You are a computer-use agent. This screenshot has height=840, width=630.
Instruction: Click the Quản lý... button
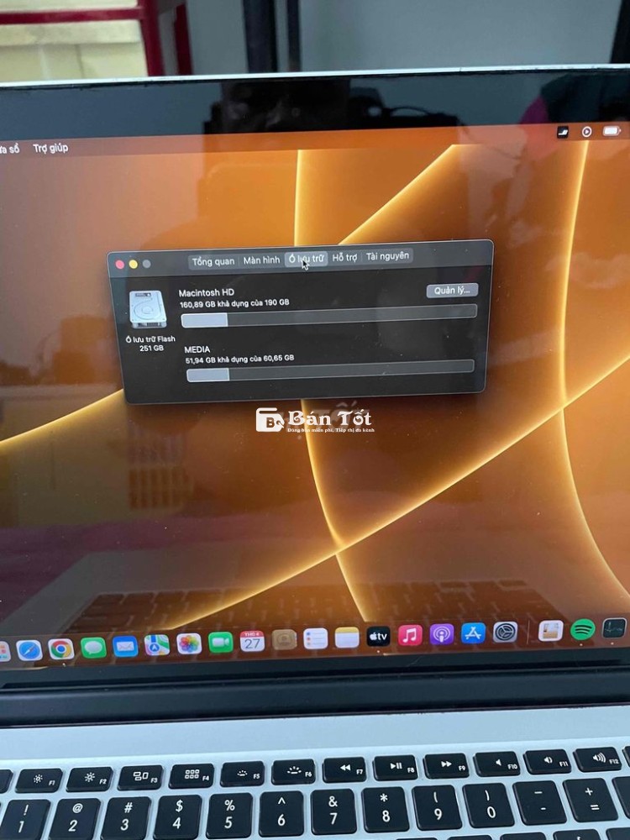452,290
